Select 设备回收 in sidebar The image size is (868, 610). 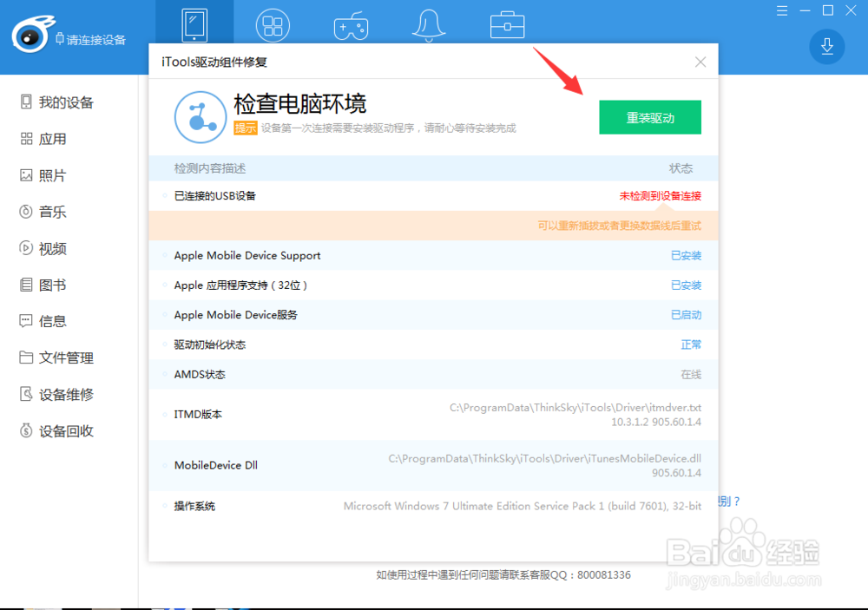(56, 431)
